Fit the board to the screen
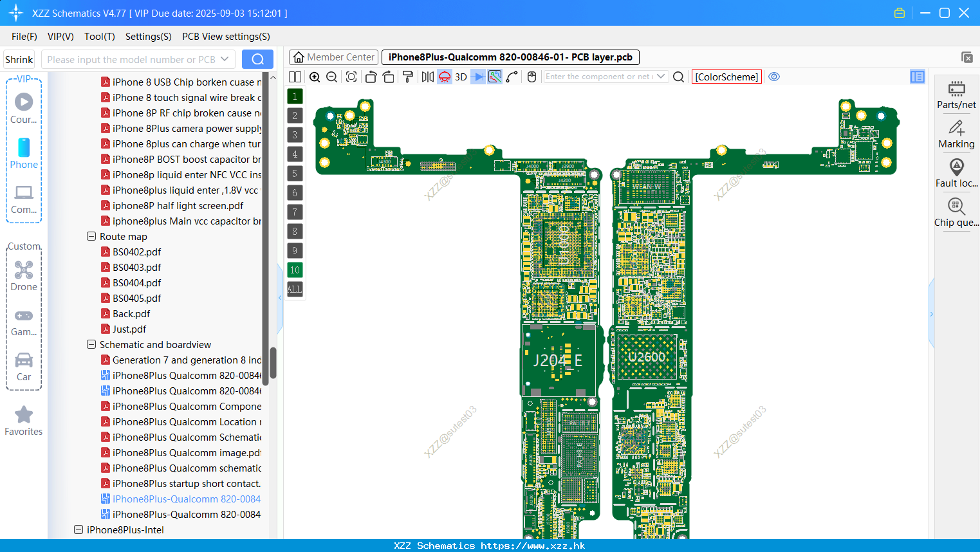This screenshot has width=980, height=552. coord(351,77)
